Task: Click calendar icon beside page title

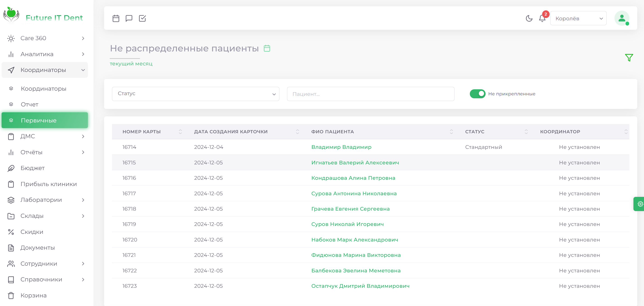Action: [x=267, y=48]
